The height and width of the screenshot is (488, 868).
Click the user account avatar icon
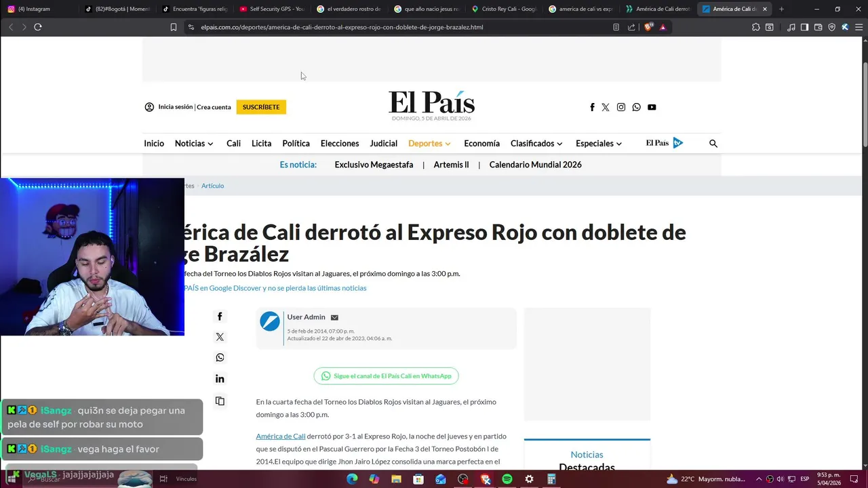[149, 107]
